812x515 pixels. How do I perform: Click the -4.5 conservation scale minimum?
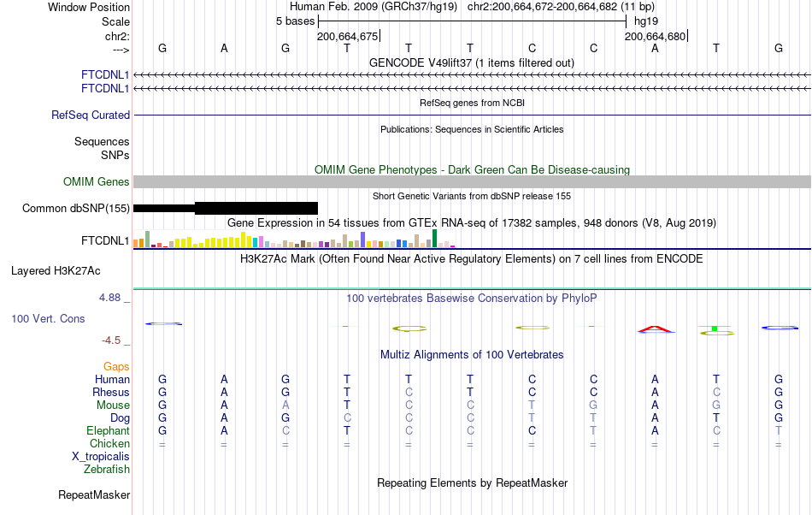pyautogui.click(x=111, y=340)
